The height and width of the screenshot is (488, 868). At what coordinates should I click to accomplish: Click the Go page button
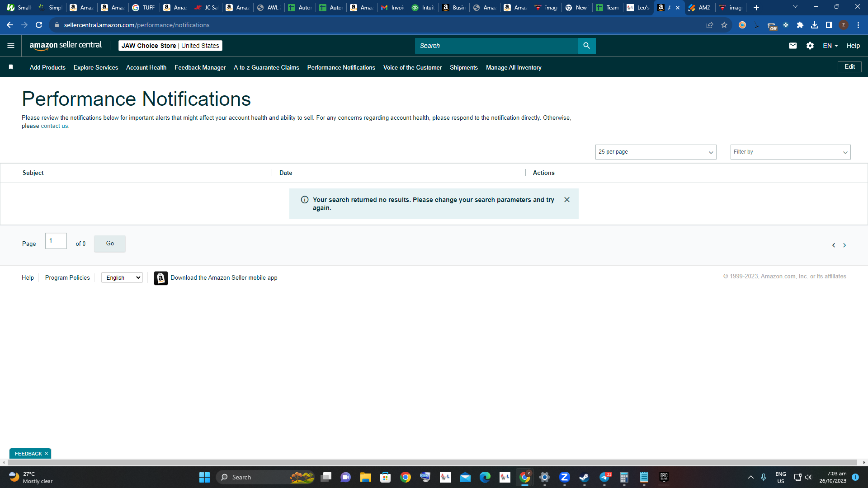[110, 244]
